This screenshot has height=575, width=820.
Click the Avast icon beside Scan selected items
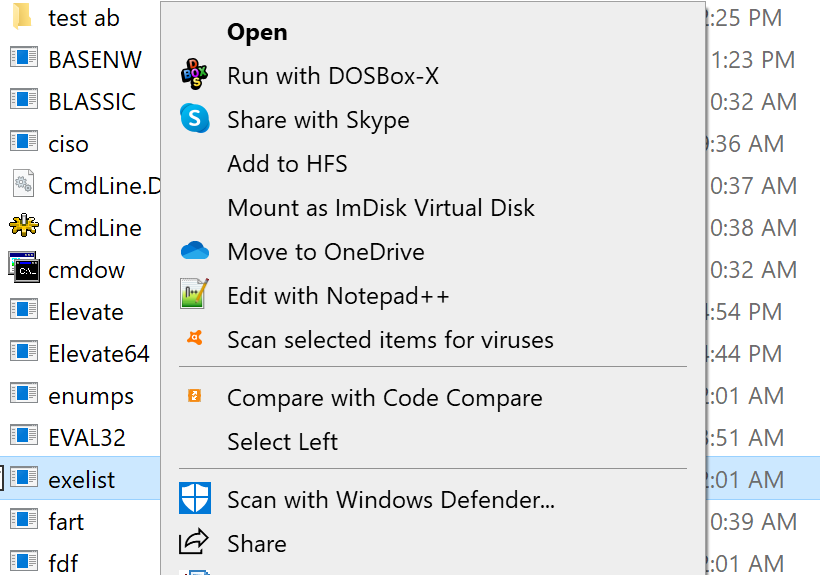click(x=195, y=338)
